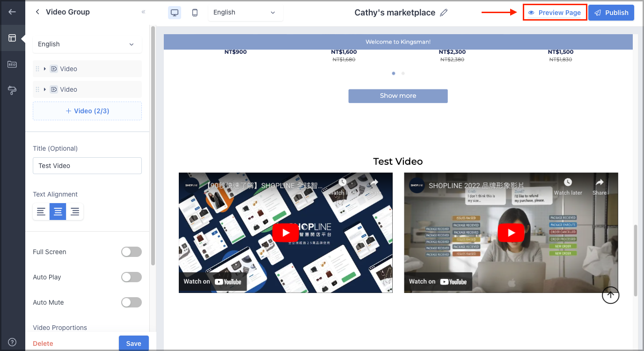Click the Welcome to Kingsman announcement bar

(398, 42)
